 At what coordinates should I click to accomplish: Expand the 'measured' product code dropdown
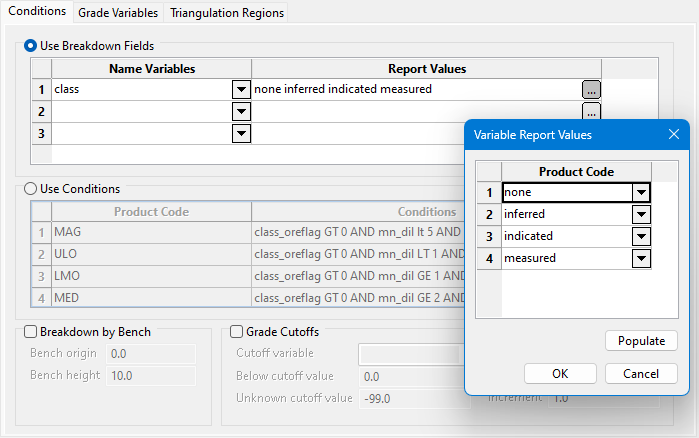tap(641, 258)
